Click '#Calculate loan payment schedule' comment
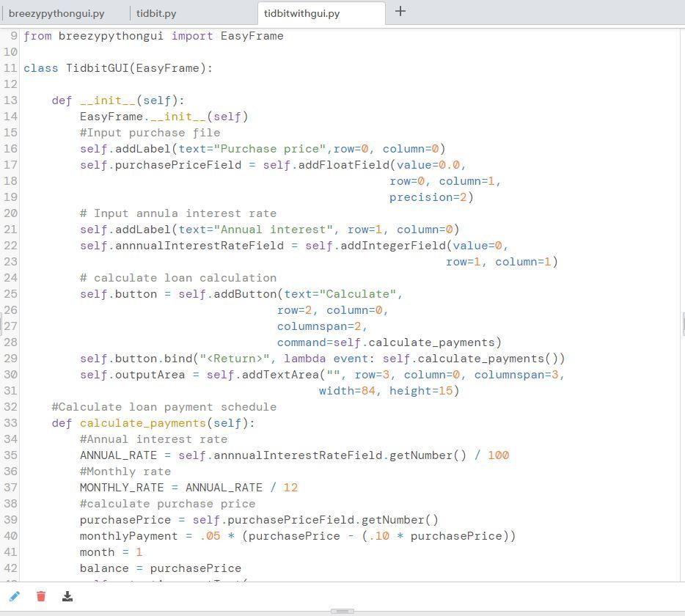This screenshot has height=616, width=685. 164,407
